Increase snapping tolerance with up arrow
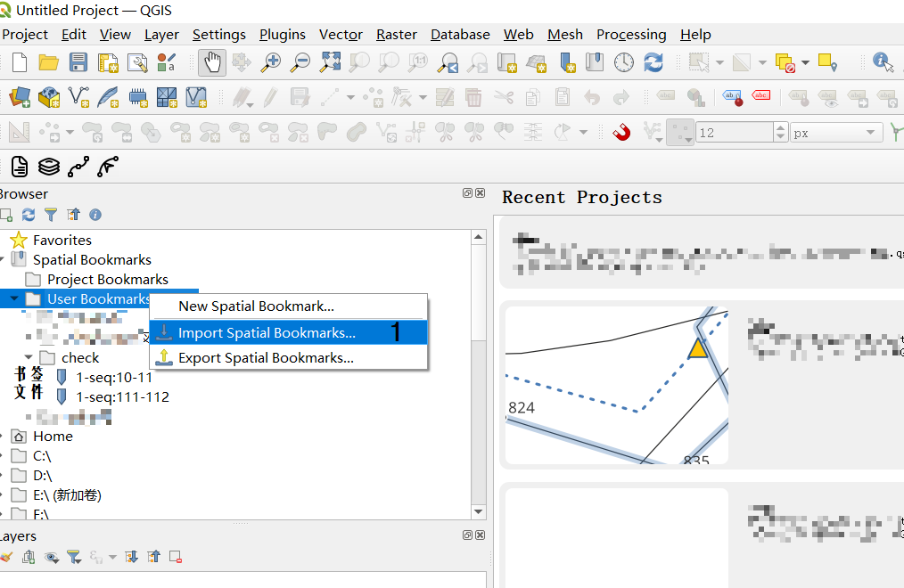 [x=780, y=128]
